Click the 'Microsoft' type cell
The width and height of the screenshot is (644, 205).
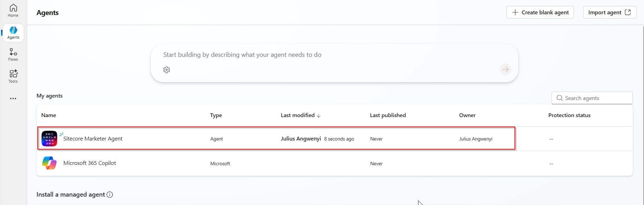[x=220, y=164]
